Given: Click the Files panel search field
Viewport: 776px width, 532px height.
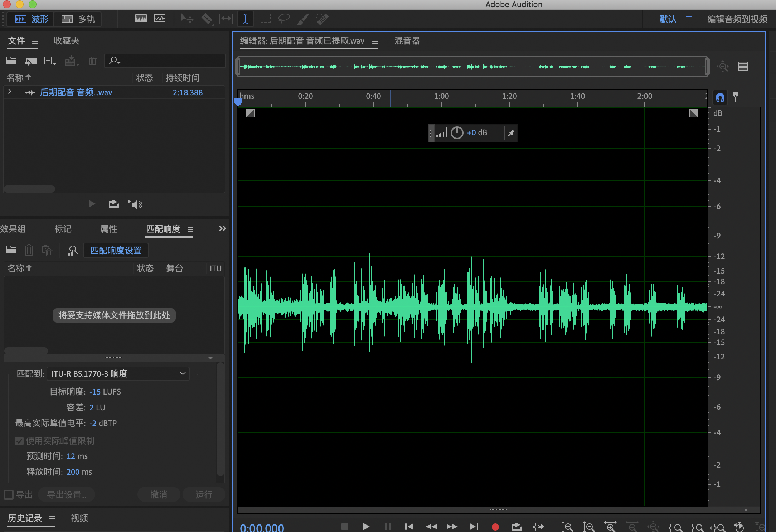Looking at the screenshot, I should (165, 61).
